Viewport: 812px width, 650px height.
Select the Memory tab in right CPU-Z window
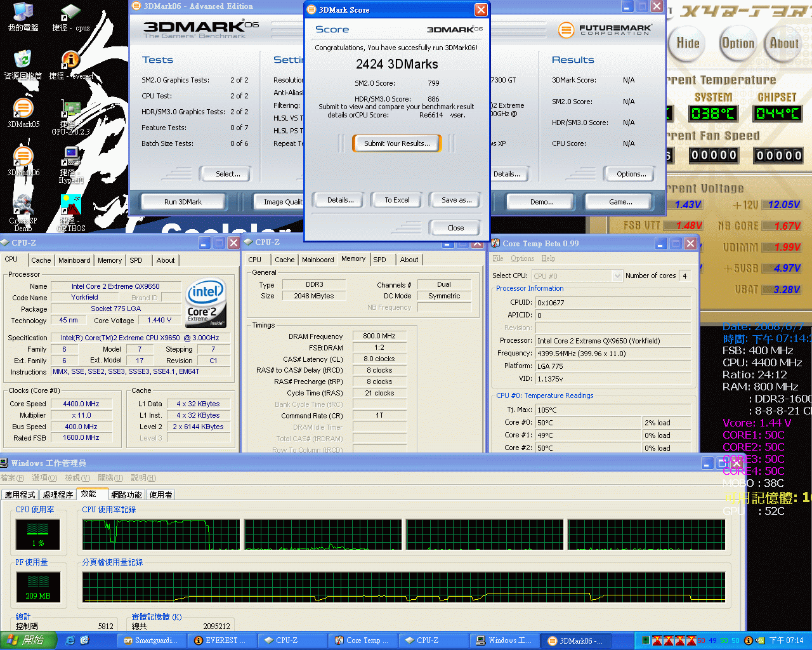pyautogui.click(x=353, y=258)
